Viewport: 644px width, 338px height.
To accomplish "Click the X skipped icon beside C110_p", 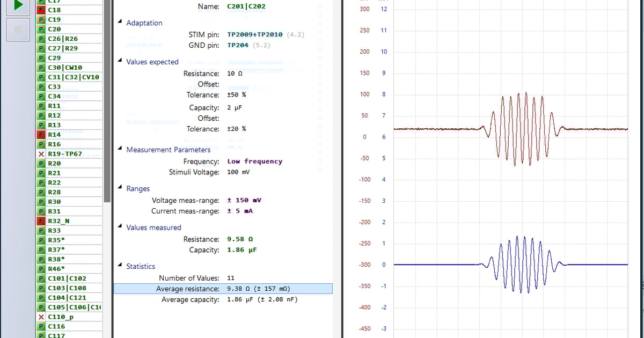I will [x=41, y=317].
